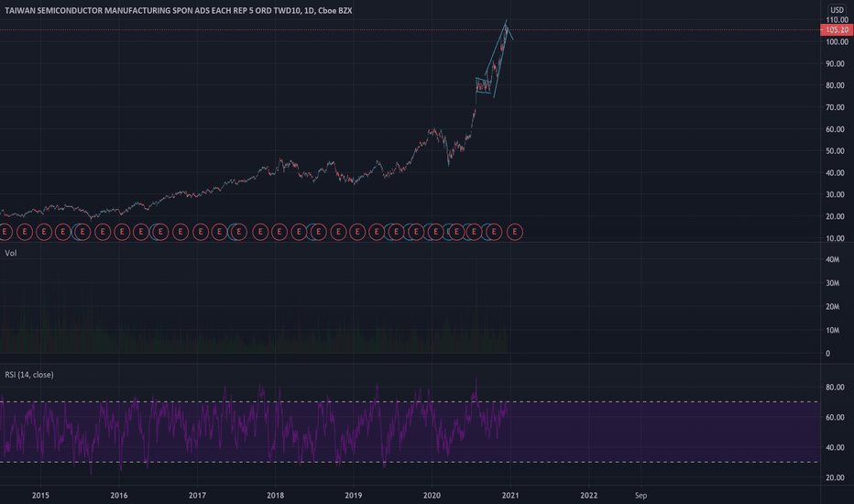
Task: Click the 20.00 price axis label
Action: pyautogui.click(x=835, y=216)
